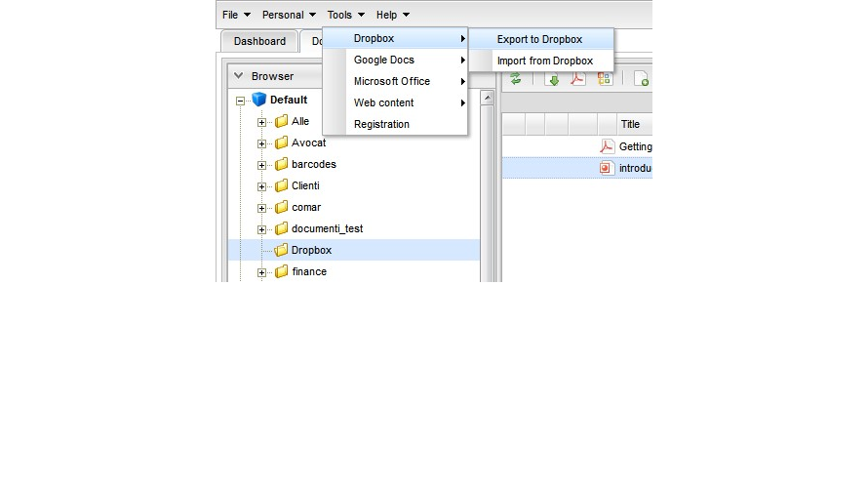This screenshot has width=868, height=489.
Task: Open the Help menu
Action: pos(392,15)
